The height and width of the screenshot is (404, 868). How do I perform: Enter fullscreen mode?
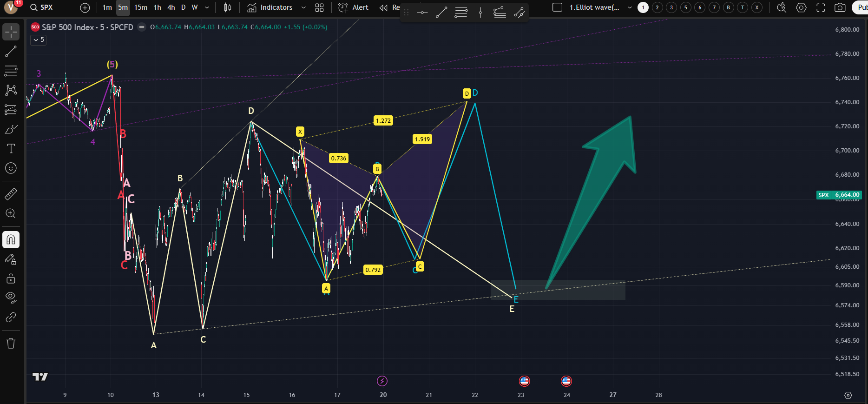[821, 7]
